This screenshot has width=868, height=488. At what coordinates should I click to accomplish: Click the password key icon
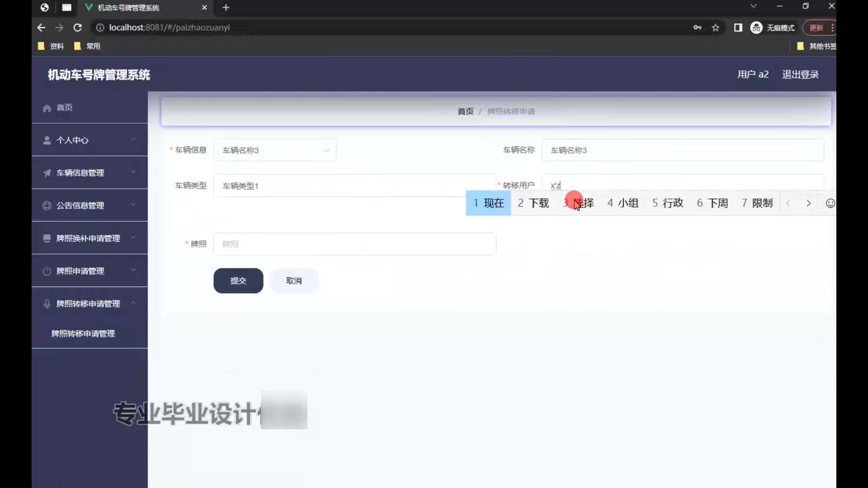(x=697, y=28)
